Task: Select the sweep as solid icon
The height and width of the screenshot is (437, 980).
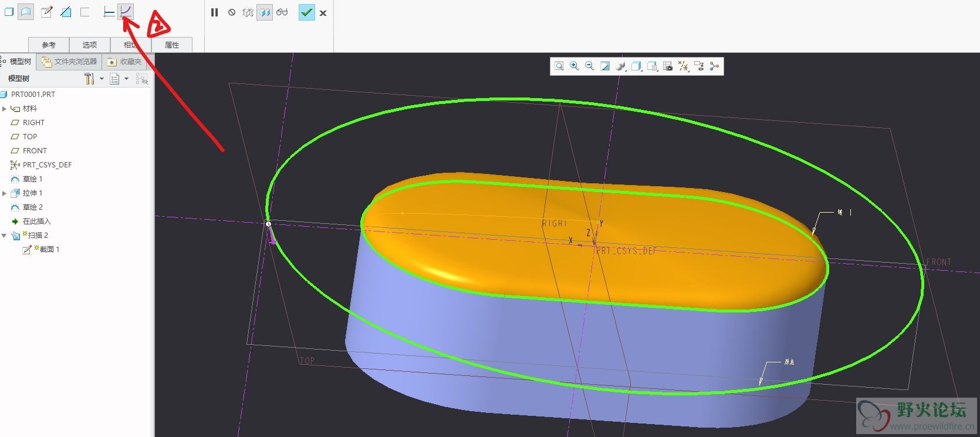Action: pyautogui.click(x=9, y=12)
